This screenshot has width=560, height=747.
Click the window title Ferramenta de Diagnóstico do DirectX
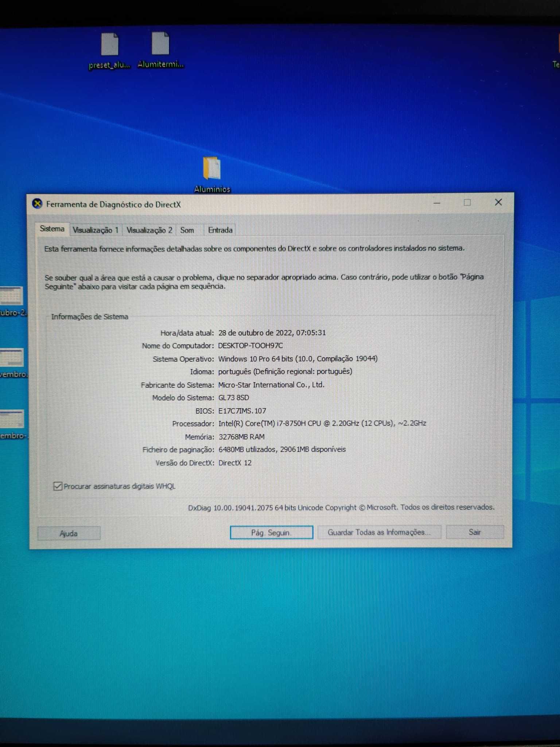(x=113, y=204)
